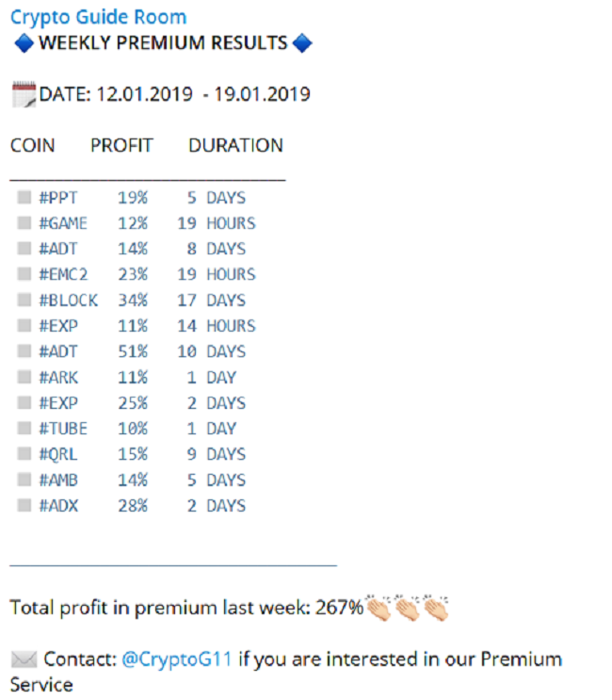Open the @CryptoG11 contact link

(178, 659)
